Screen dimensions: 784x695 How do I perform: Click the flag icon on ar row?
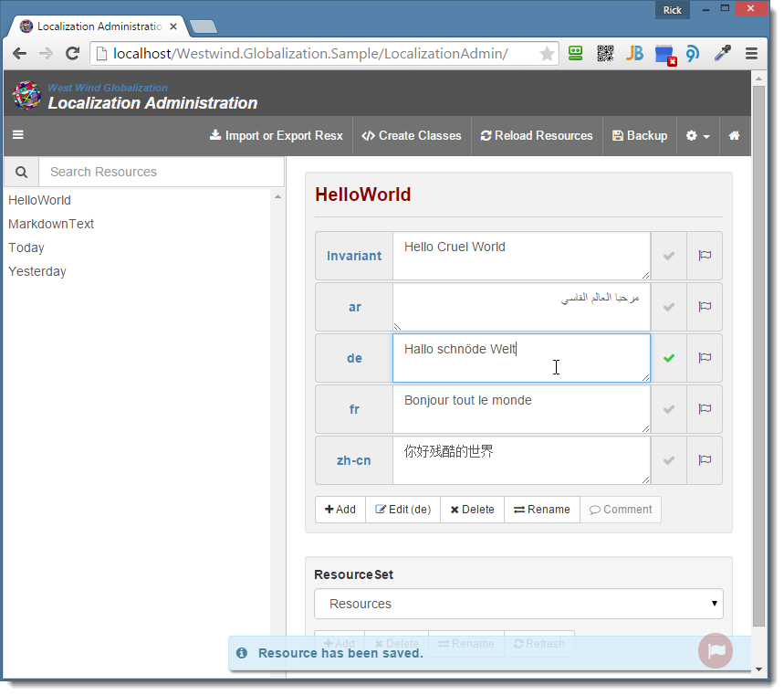click(705, 307)
